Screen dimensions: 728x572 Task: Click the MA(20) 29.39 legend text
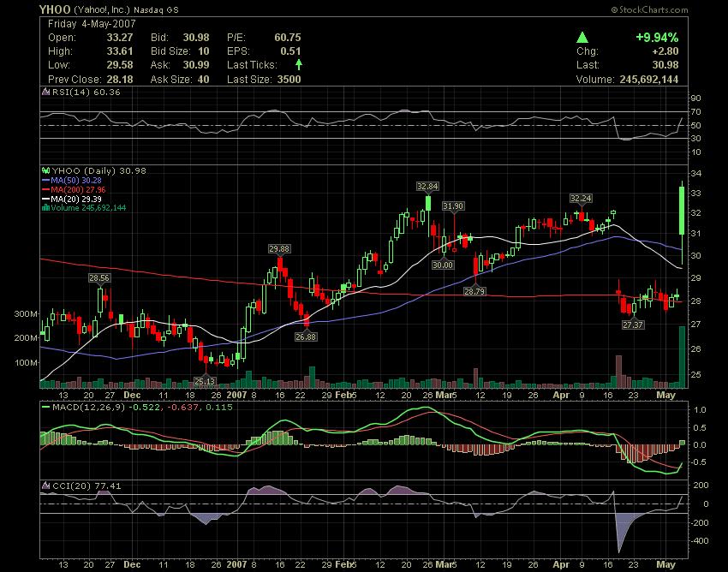pos(76,199)
